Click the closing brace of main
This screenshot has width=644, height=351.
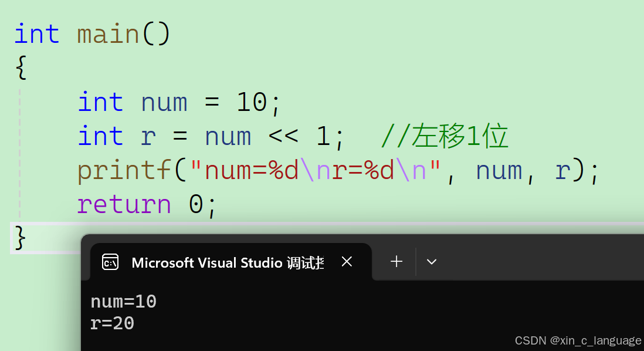click(20, 237)
